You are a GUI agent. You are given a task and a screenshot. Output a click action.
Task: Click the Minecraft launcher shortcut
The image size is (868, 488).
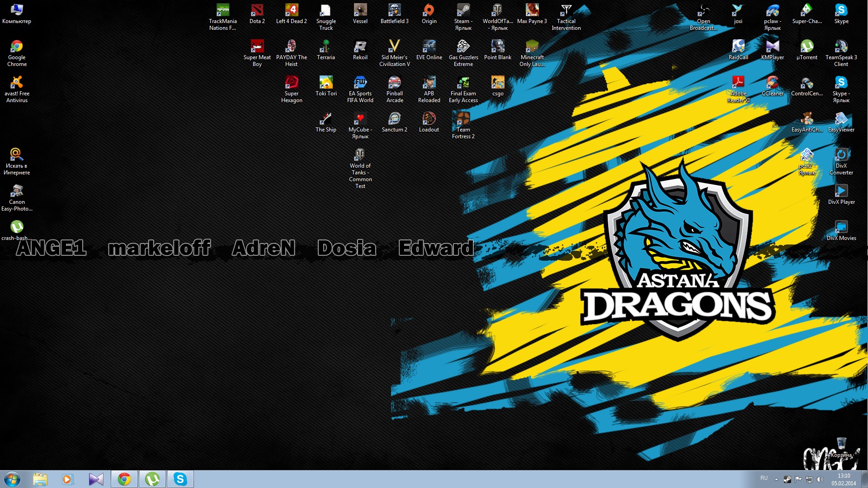click(532, 47)
